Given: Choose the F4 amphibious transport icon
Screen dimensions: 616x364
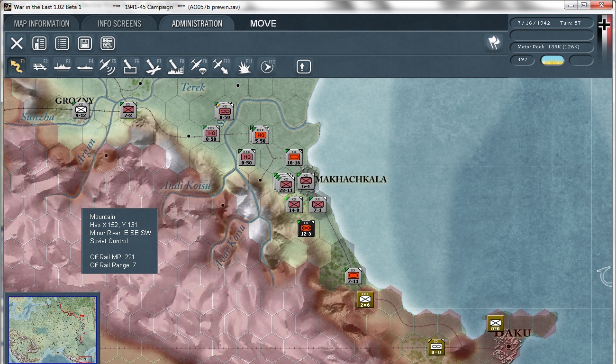Looking at the screenshot, I should [x=85, y=66].
